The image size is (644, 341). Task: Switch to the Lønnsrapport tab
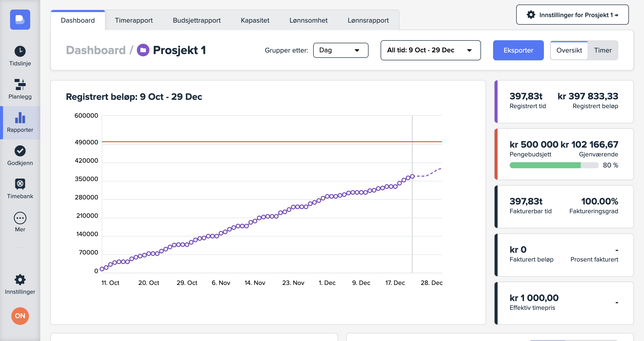click(x=368, y=20)
